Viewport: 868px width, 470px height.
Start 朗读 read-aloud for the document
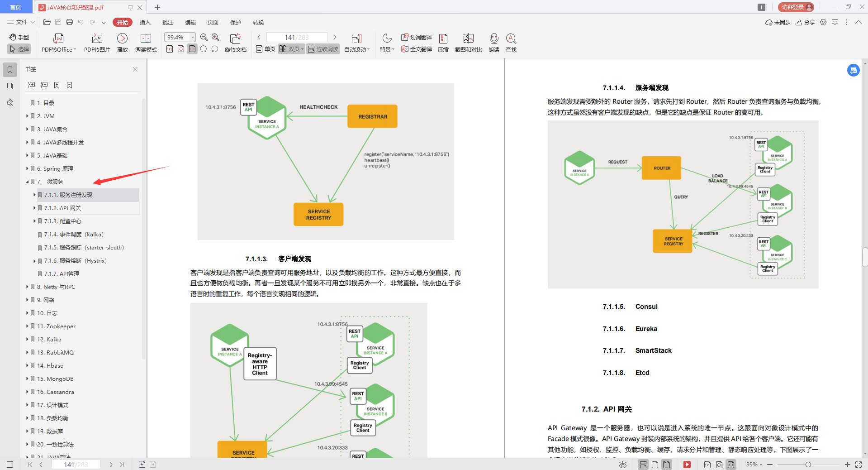[493, 42]
